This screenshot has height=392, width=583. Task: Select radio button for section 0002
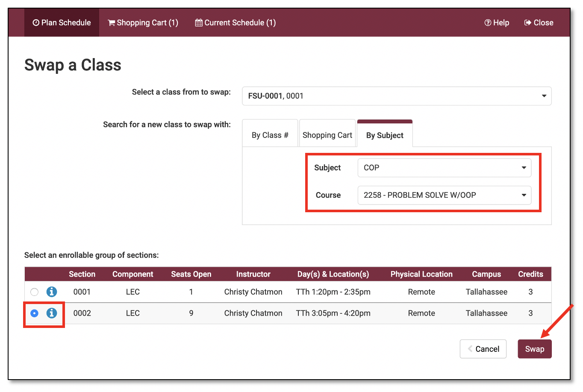[35, 313]
